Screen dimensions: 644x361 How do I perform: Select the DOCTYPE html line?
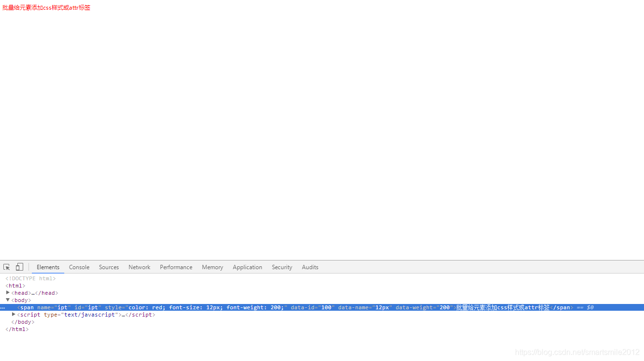[30, 278]
